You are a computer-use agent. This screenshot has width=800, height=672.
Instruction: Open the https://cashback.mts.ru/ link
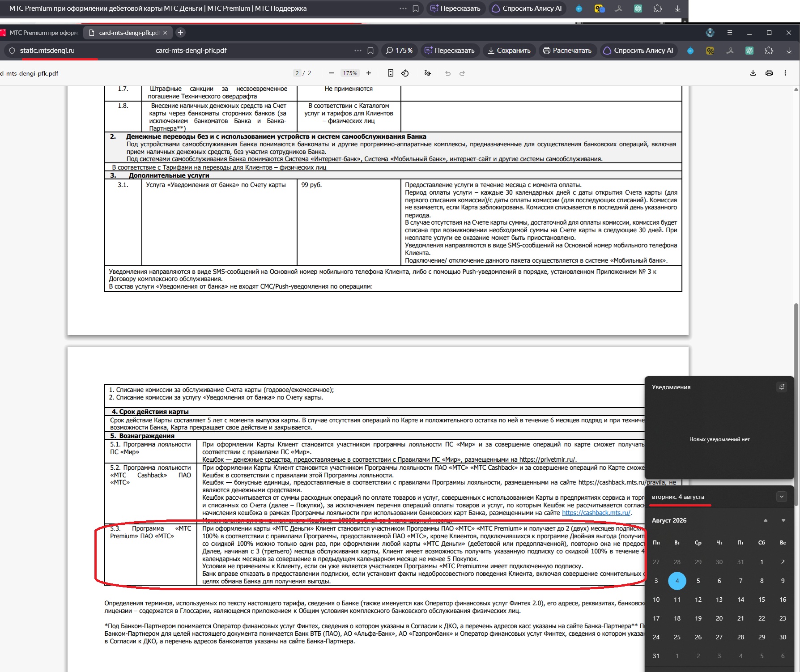pyautogui.click(x=596, y=513)
